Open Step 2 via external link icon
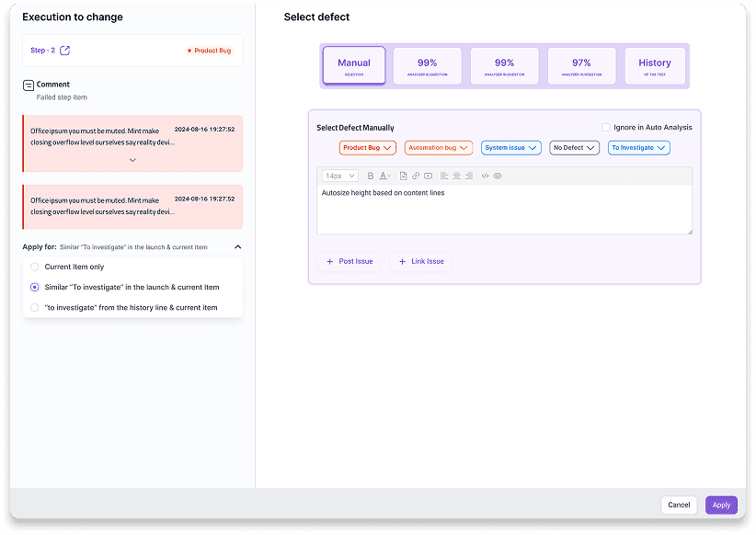The width and height of the screenshot is (756, 535). coord(64,51)
